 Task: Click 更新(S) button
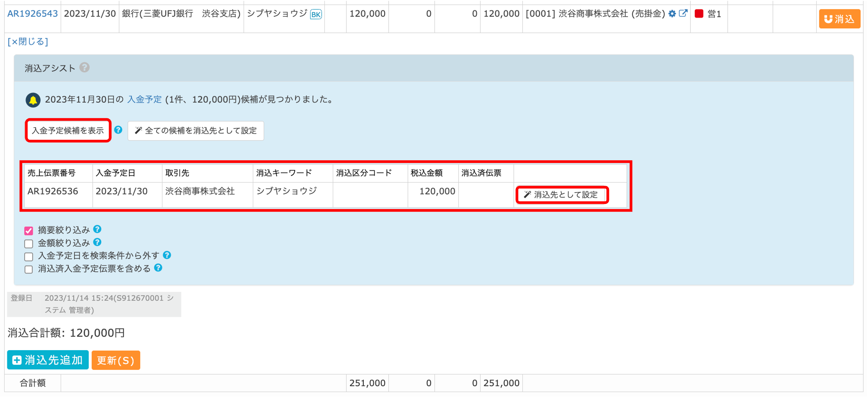pyautogui.click(x=116, y=360)
